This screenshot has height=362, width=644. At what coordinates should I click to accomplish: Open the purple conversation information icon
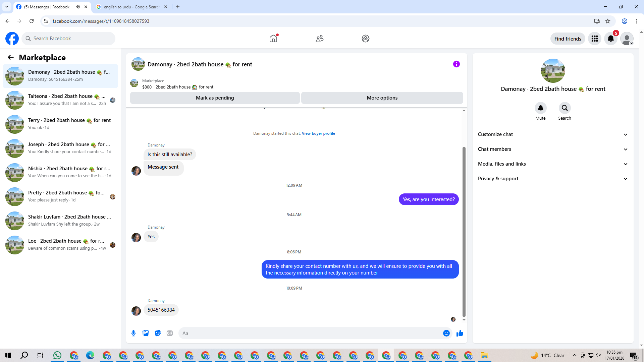(456, 64)
